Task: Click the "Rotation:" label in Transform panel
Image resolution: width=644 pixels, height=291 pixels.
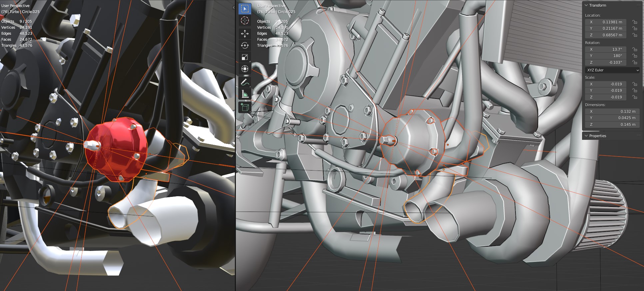Action: (592, 43)
